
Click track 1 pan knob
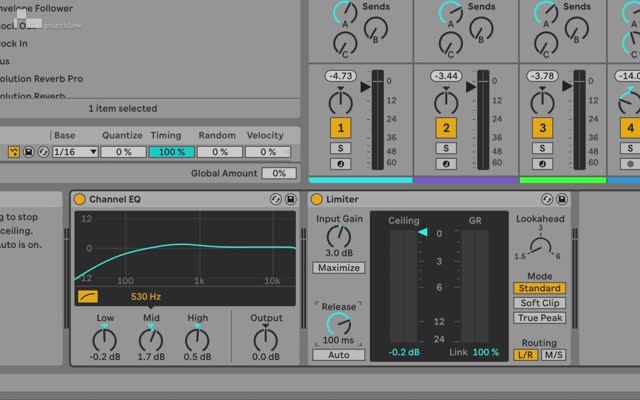340,102
